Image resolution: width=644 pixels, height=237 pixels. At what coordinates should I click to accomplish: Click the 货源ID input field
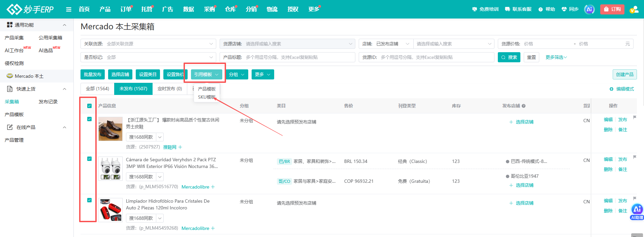pyautogui.click(x=426, y=57)
